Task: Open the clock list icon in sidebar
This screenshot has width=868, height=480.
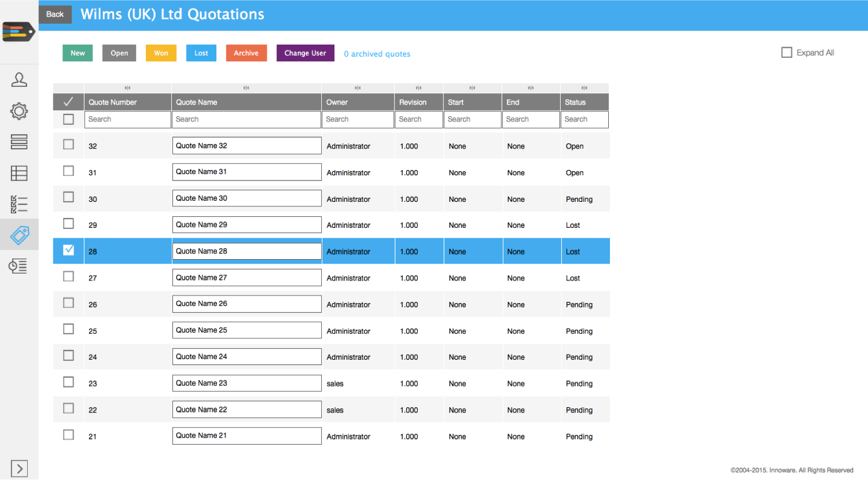Action: tap(18, 266)
